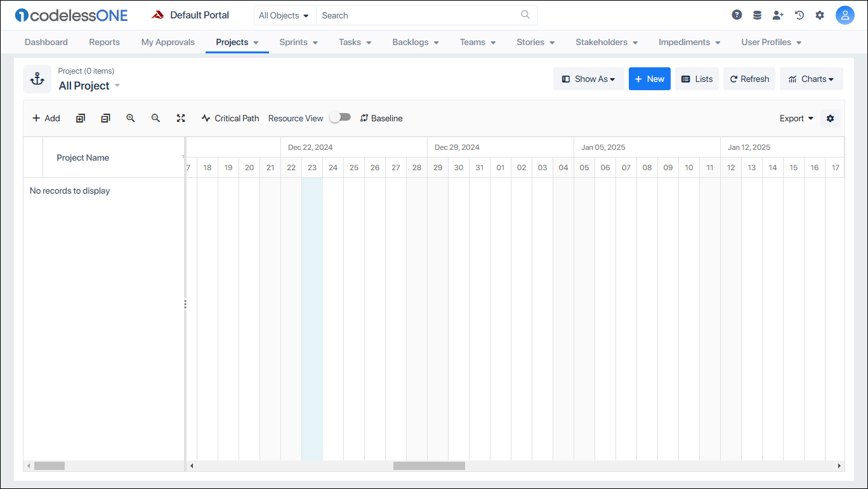Enable the Critical Path view
The image size is (868, 489).
[x=230, y=118]
